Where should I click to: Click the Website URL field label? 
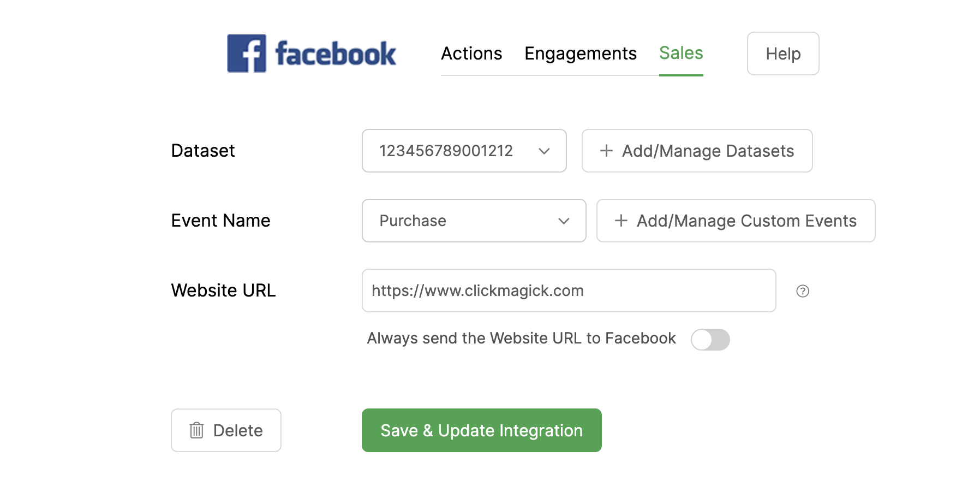tap(223, 291)
